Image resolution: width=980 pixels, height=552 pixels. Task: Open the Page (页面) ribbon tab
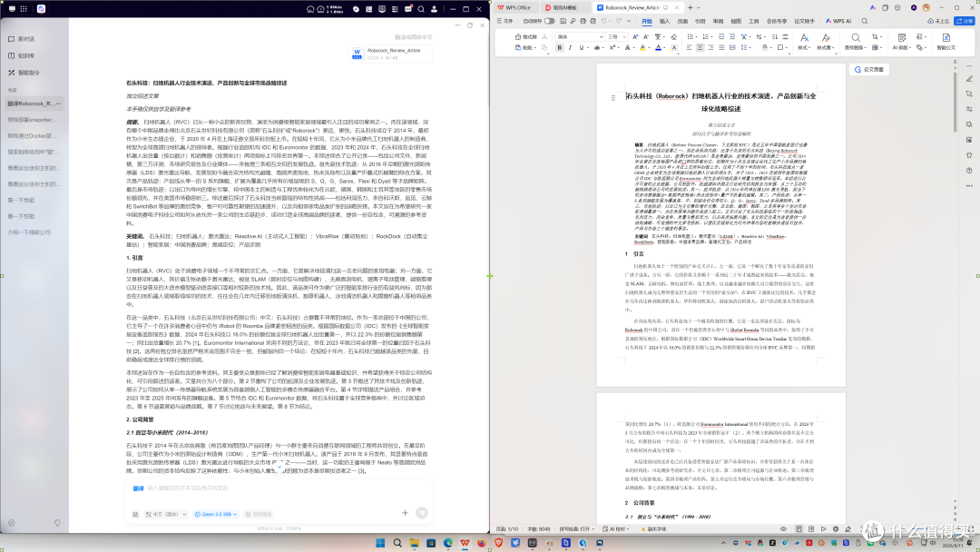click(x=682, y=21)
